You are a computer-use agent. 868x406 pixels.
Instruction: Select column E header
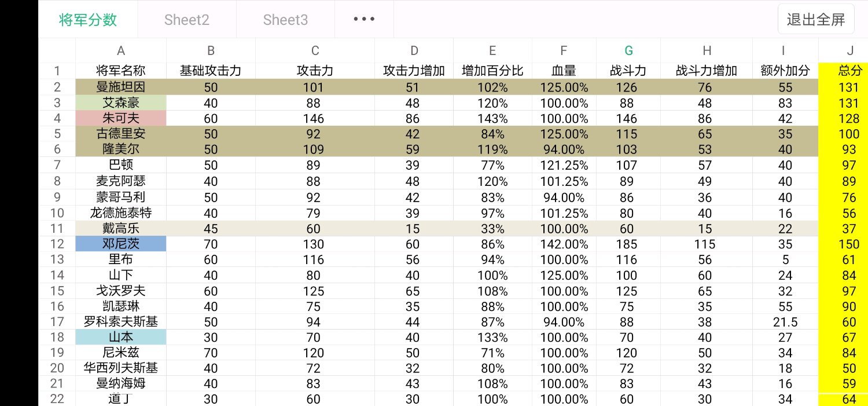pyautogui.click(x=492, y=50)
